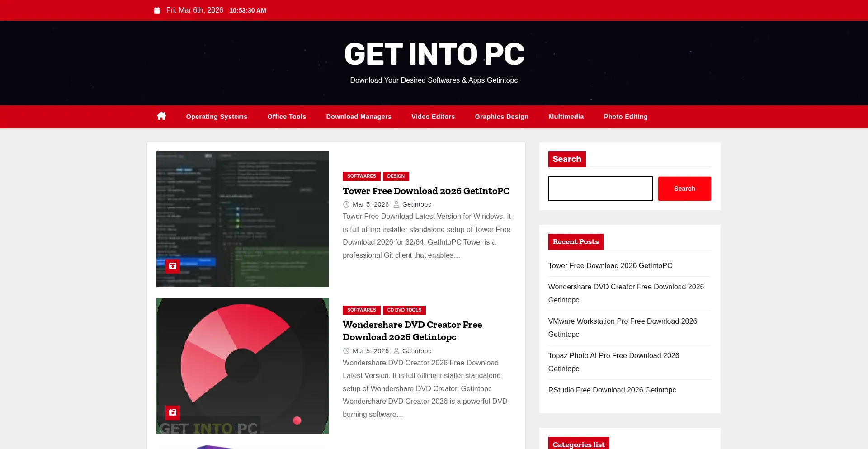This screenshot has height=449, width=868.
Task: Click the DESIGN category tag
Action: click(x=396, y=176)
